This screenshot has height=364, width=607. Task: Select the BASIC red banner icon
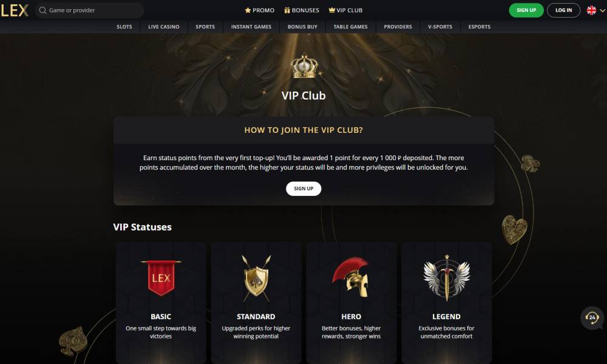[x=161, y=277]
